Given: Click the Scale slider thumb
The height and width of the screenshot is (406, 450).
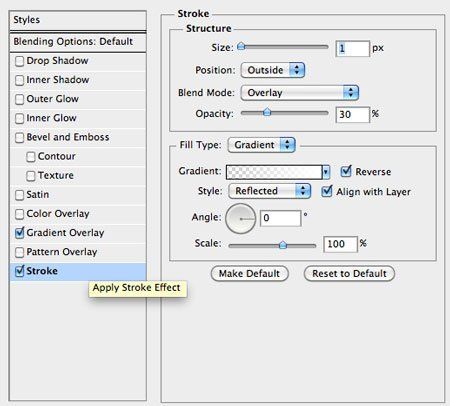Looking at the screenshot, I should click(x=283, y=245).
